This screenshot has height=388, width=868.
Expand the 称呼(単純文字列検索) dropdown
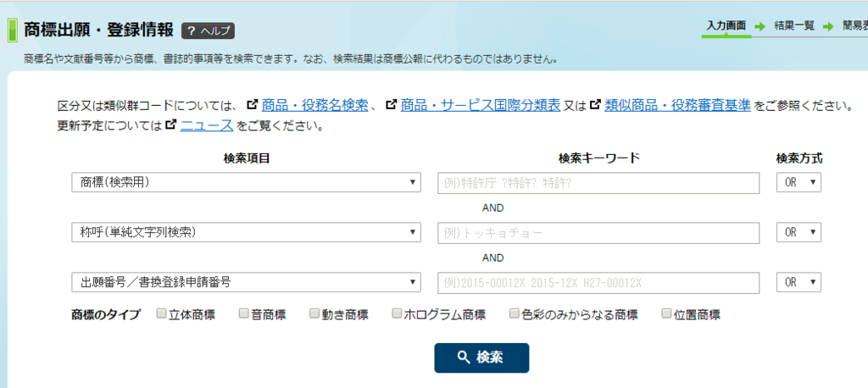click(x=246, y=232)
